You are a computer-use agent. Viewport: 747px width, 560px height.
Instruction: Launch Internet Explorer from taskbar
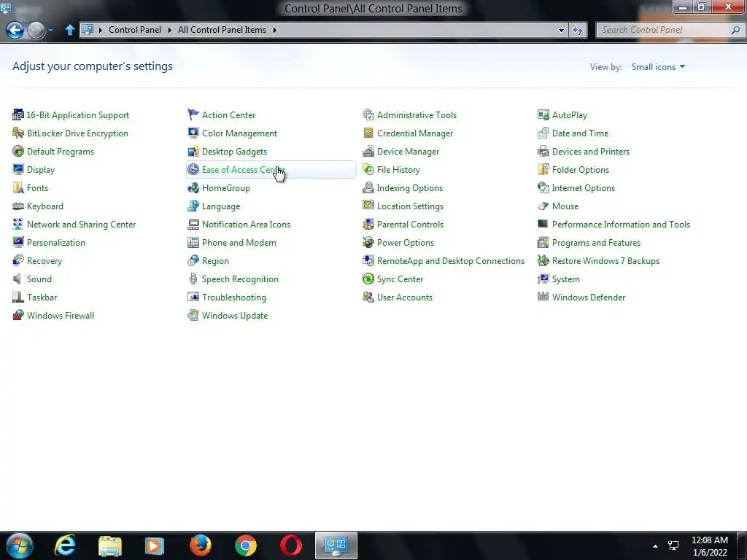coord(65,545)
